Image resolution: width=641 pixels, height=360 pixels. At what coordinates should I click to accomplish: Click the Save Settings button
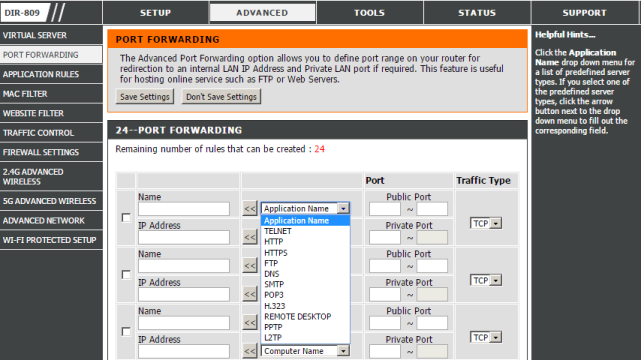145,97
